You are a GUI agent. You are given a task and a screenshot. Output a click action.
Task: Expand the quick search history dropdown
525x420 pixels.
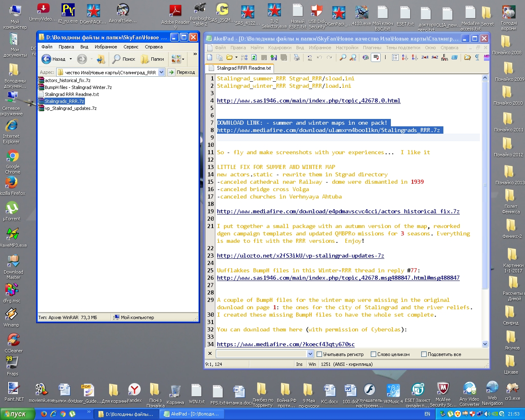pyautogui.click(x=310, y=354)
